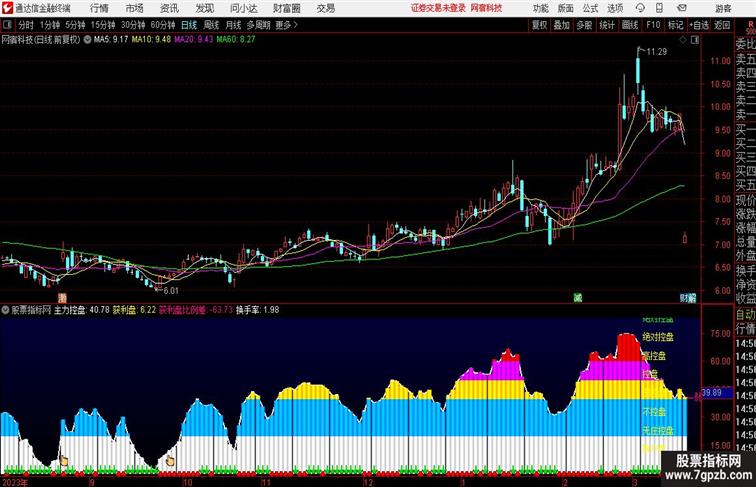This screenshot has width=756, height=487.
Task: Click the orange marker icon below August candles
Action: pyautogui.click(x=62, y=298)
